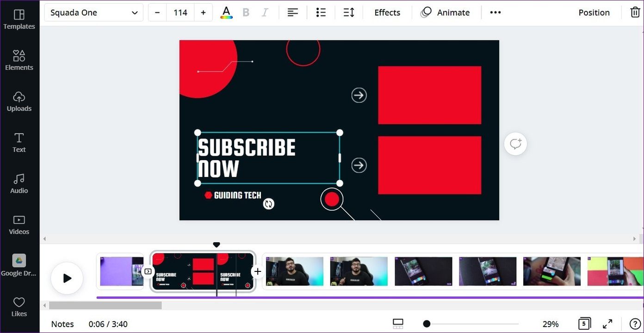644x333 pixels.
Task: Select the SUBSCRIBE NOW text box
Action: (268, 158)
